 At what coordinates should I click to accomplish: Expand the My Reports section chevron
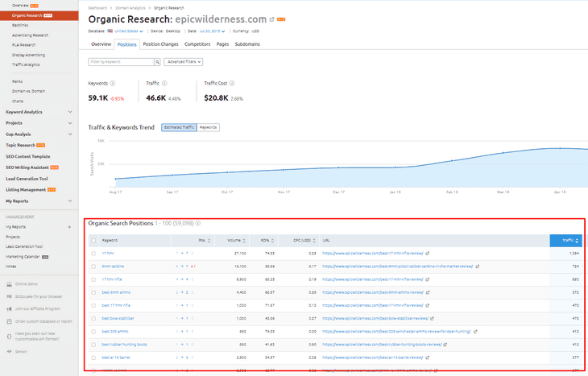pos(70,201)
